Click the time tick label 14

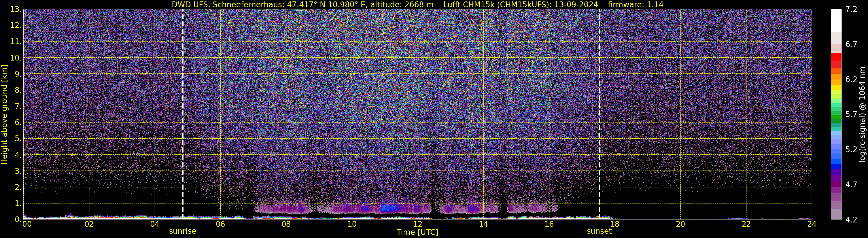(x=483, y=224)
